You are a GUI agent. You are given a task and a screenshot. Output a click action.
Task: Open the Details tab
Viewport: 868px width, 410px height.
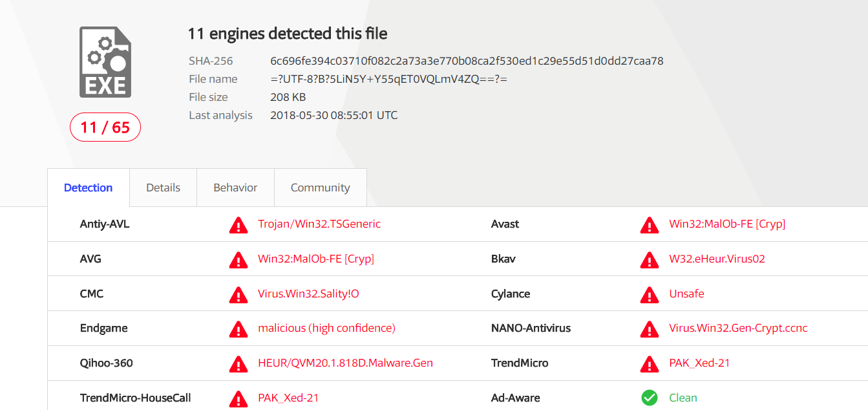point(163,188)
